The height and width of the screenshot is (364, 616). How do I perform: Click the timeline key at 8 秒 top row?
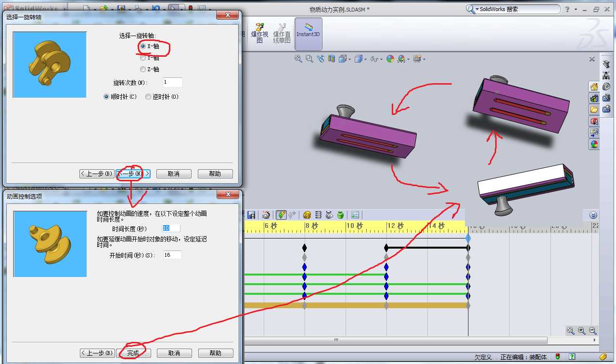pyautogui.click(x=304, y=248)
